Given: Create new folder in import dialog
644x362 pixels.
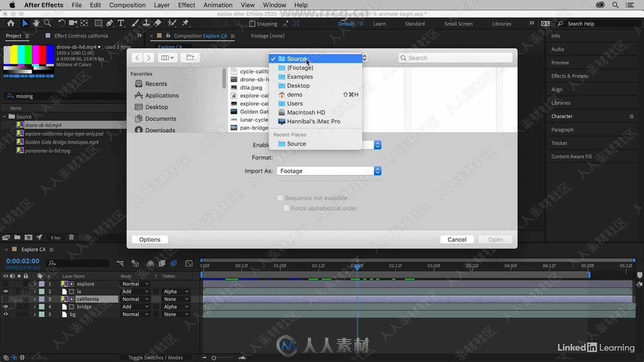Looking at the screenshot, I should 190,58.
